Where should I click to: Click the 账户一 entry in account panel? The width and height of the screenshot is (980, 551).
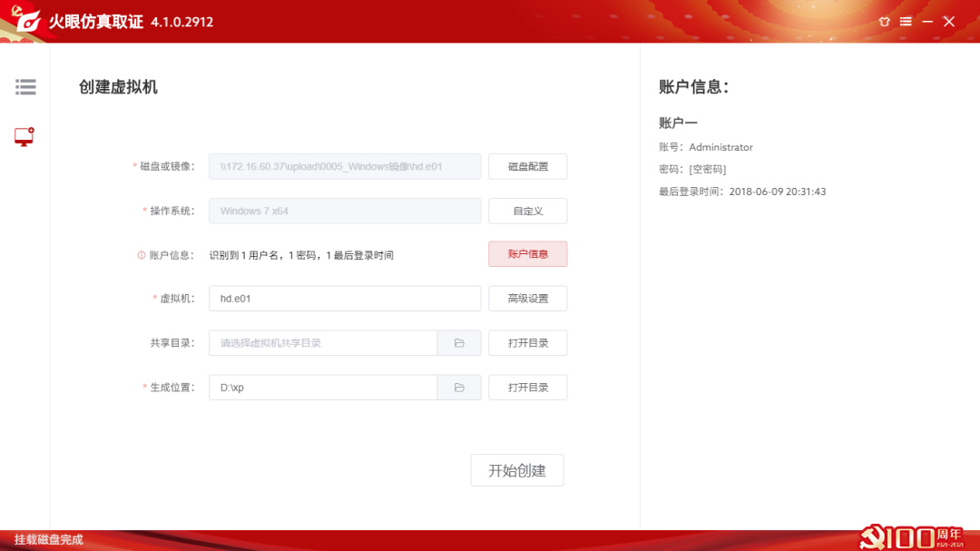pos(678,123)
